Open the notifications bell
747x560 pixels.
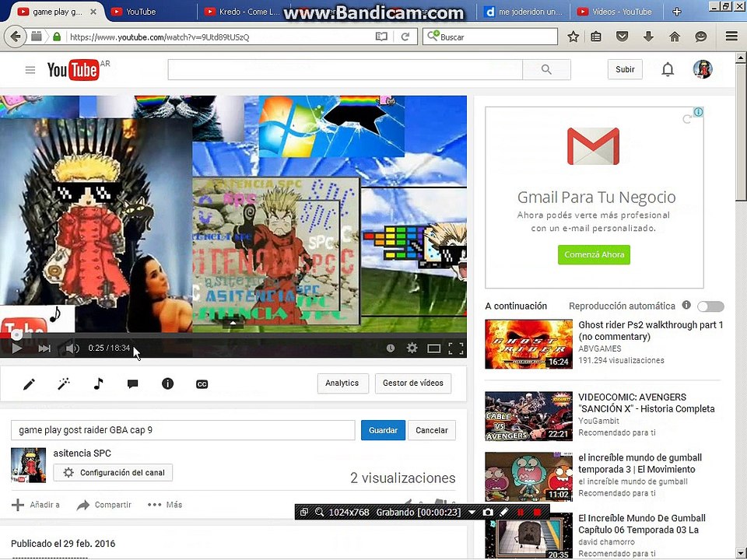tap(668, 69)
